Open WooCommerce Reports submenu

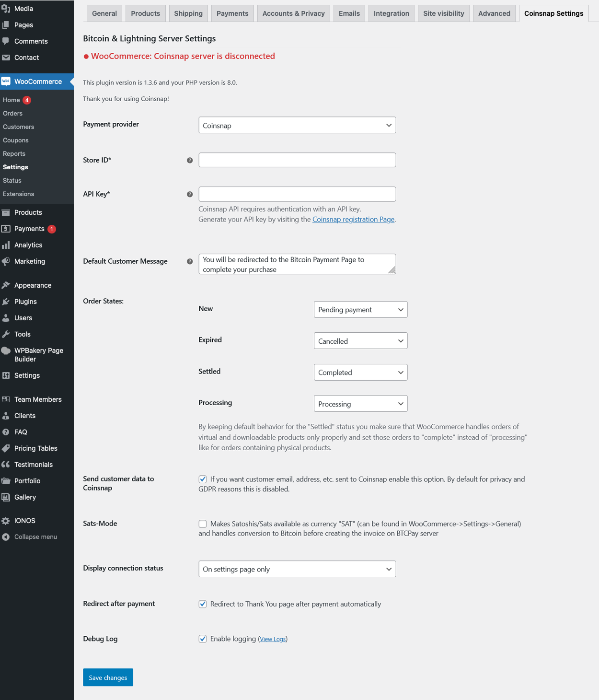click(x=14, y=154)
